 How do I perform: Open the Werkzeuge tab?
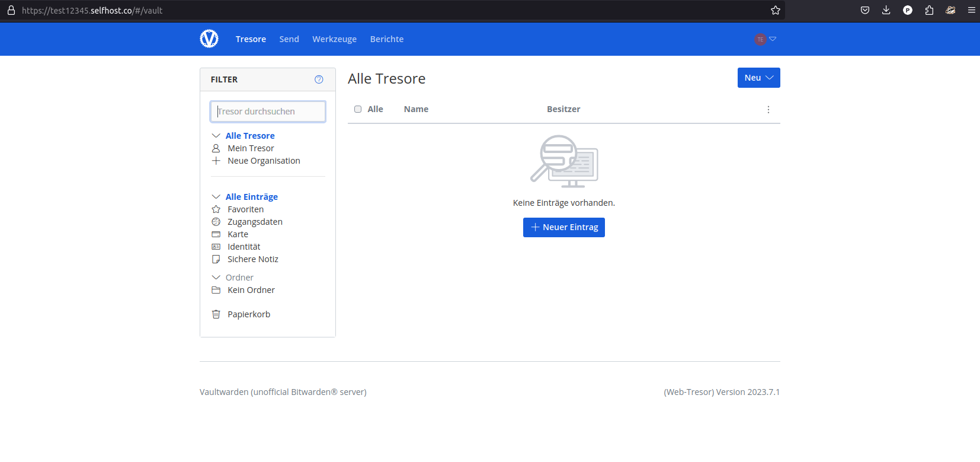(334, 39)
